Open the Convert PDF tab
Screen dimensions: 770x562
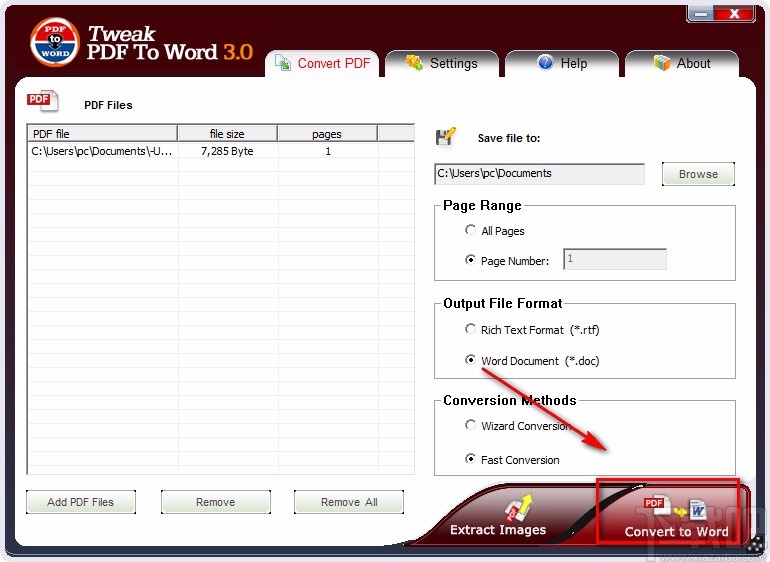(322, 63)
